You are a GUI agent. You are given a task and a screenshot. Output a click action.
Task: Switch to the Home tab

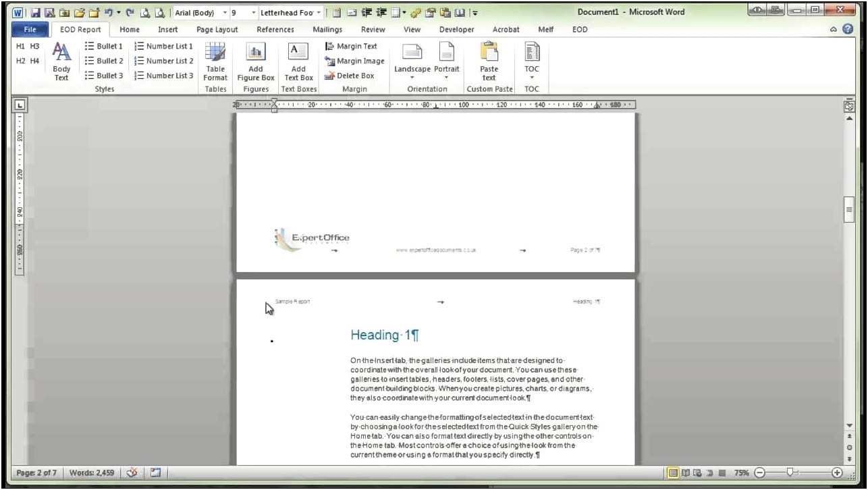130,30
